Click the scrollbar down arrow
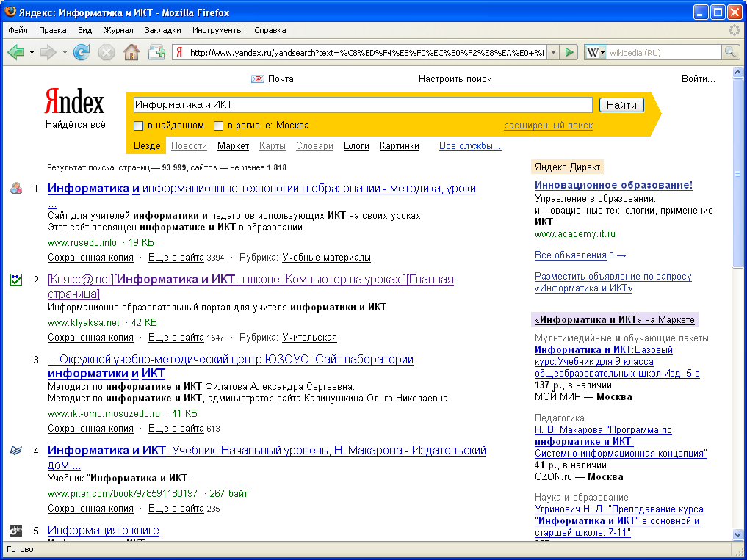Image resolution: width=747 pixels, height=560 pixels. tap(737, 534)
